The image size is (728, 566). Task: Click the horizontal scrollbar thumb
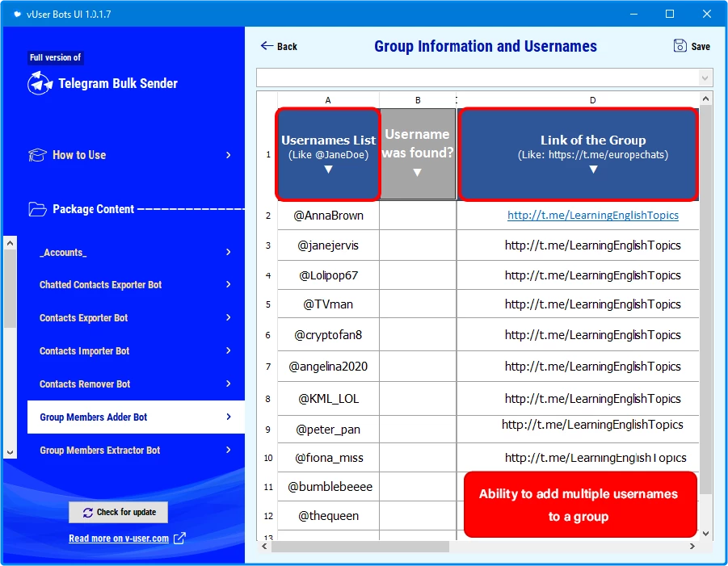click(x=360, y=547)
